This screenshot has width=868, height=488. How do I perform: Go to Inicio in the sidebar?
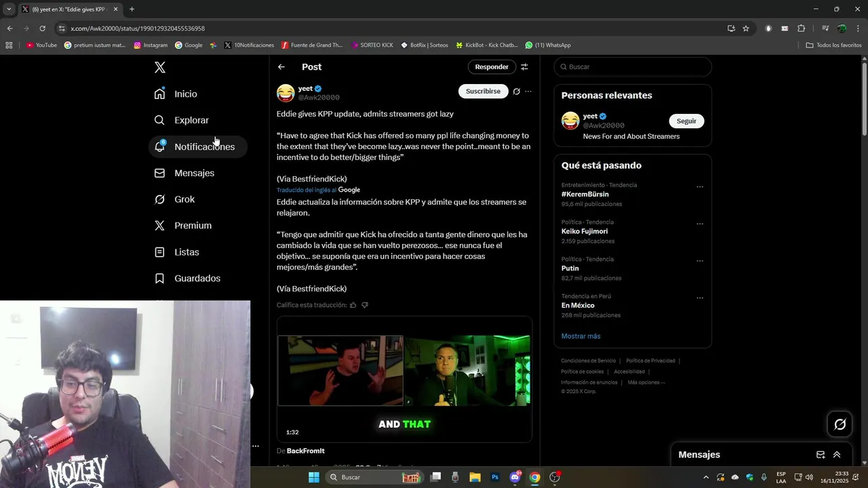[176, 94]
